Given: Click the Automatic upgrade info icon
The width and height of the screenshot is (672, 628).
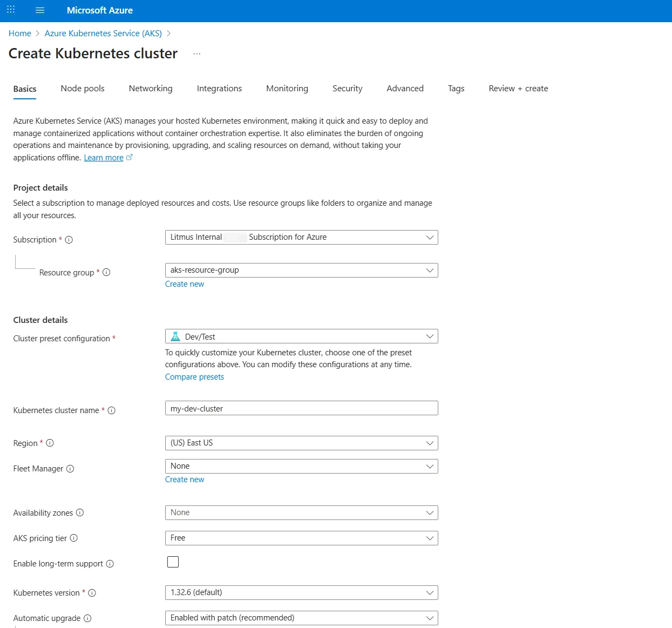Looking at the screenshot, I should point(87,618).
